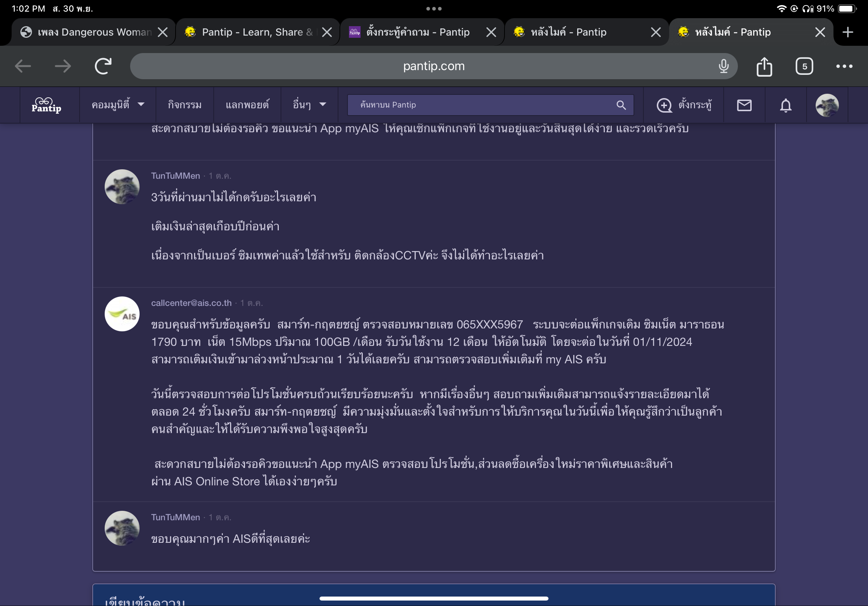
Task: Click the search magnifier icon
Action: (621, 105)
